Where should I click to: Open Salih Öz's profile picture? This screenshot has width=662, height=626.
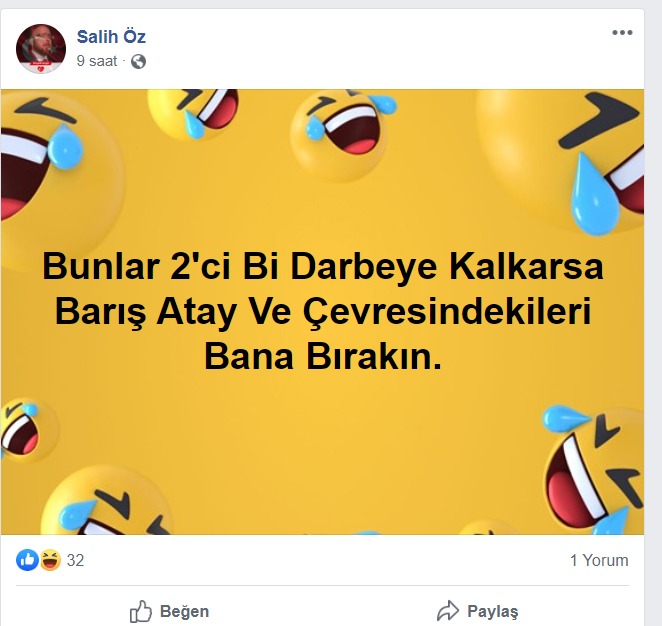[x=41, y=49]
